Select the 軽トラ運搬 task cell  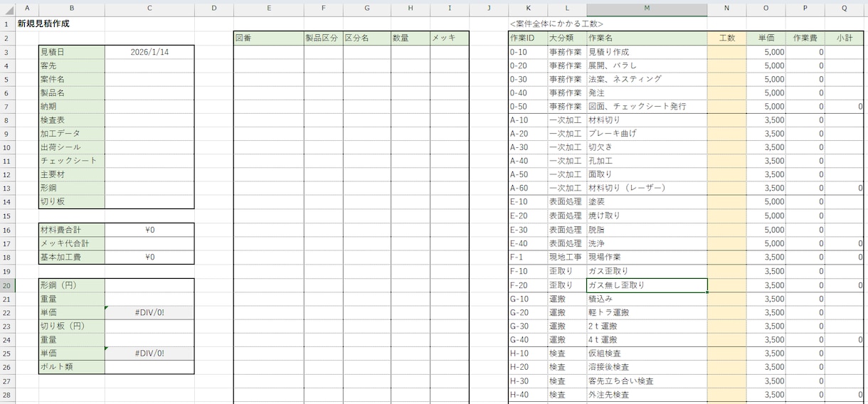point(647,312)
